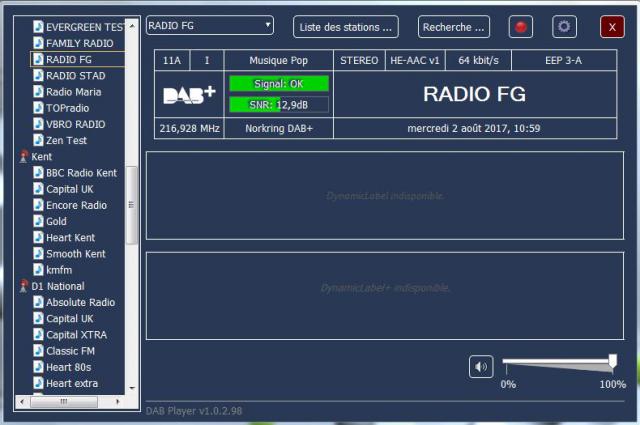Click the 216,928 MHz frequency cell
Image resolution: width=640 pixels, height=425 pixels.
[189, 129]
